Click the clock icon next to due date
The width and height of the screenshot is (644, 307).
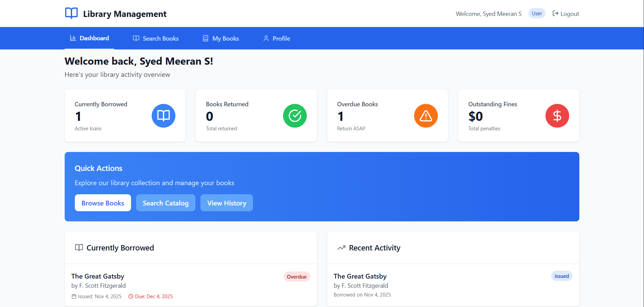[x=131, y=297]
